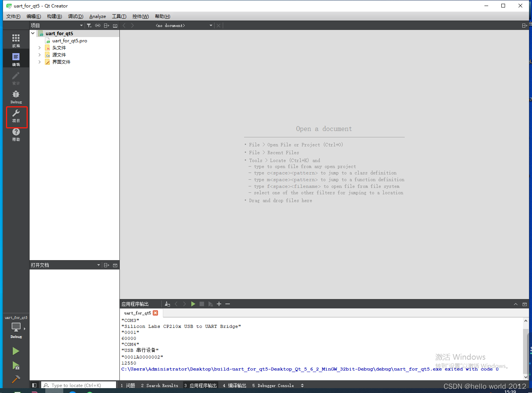The image size is (532, 393).
Task: Go back in editor history
Action: tap(124, 25)
